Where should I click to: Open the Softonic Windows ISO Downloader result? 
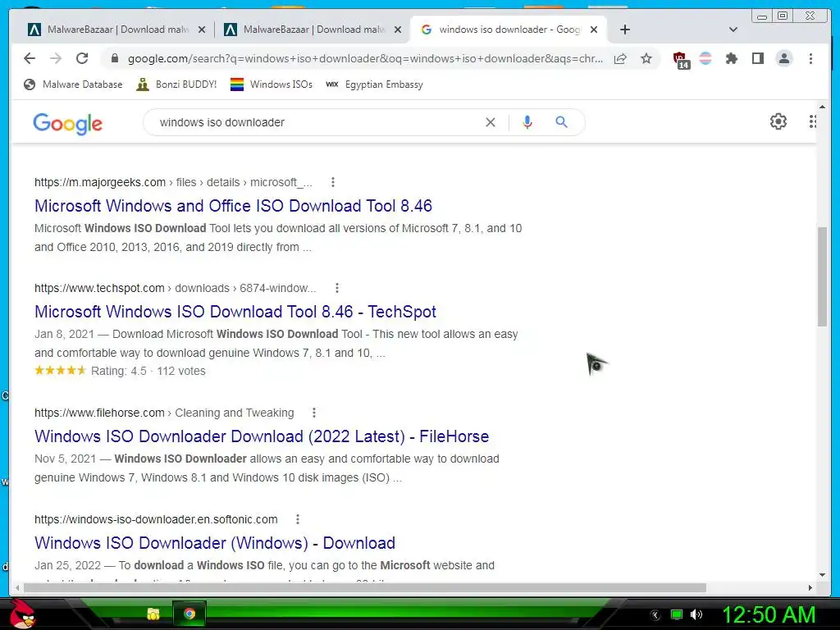[x=215, y=543]
